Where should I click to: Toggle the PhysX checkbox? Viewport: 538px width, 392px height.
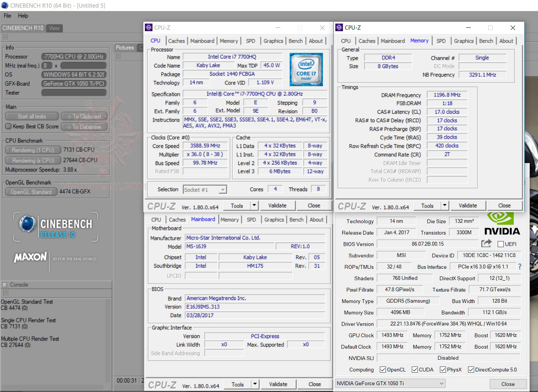point(443,370)
